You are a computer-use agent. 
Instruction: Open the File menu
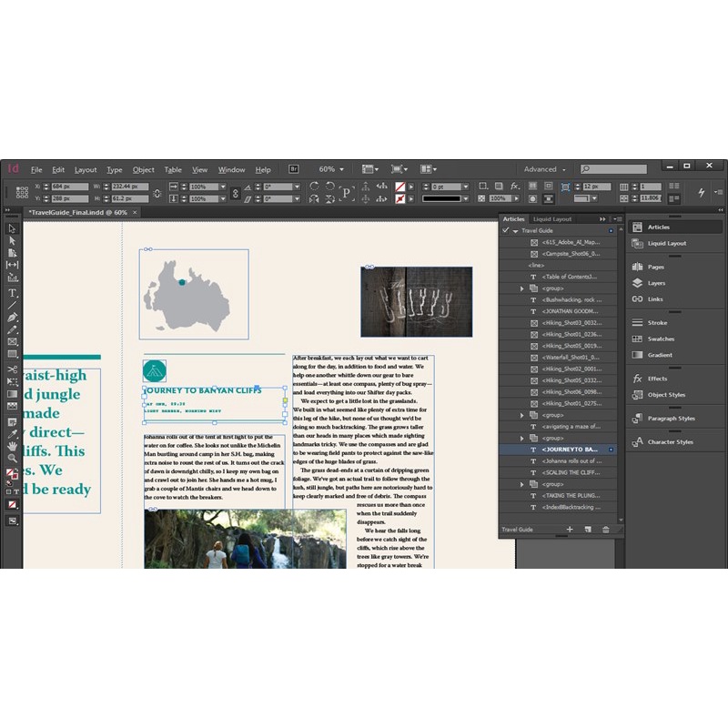tap(36, 169)
